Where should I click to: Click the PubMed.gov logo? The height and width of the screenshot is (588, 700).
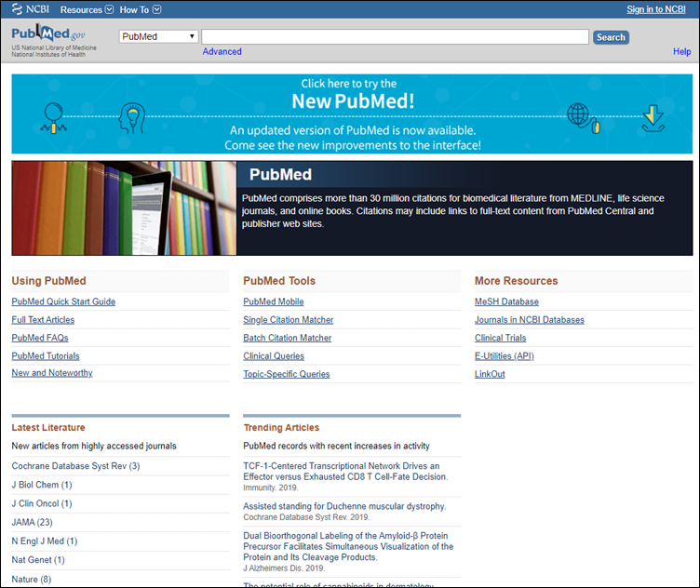48,33
